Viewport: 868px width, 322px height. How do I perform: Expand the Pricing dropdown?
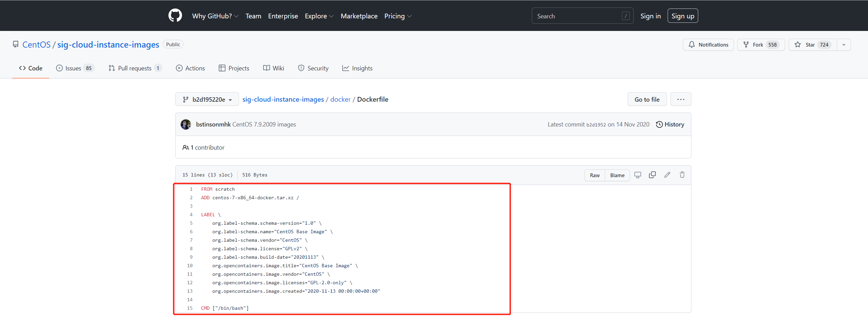tap(398, 16)
